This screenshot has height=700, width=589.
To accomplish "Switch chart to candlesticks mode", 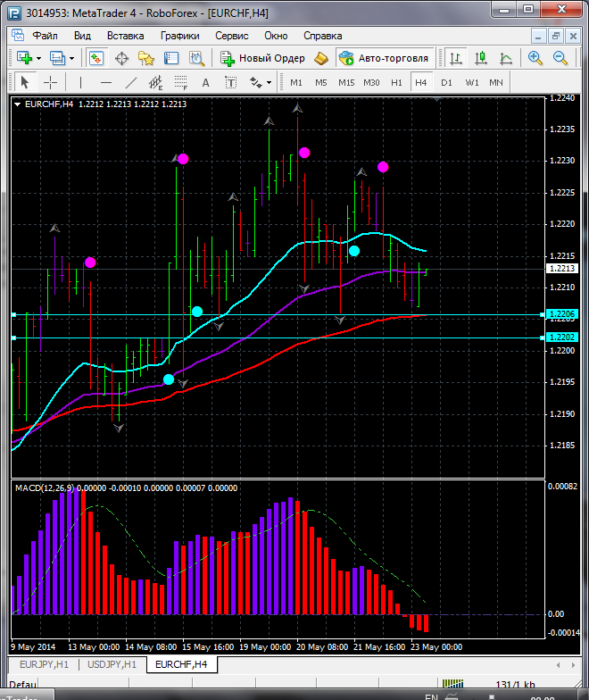I will [481, 58].
